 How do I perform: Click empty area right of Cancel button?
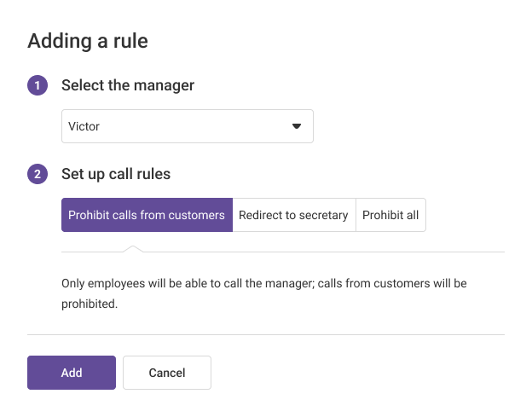pyautogui.click(x=358, y=373)
